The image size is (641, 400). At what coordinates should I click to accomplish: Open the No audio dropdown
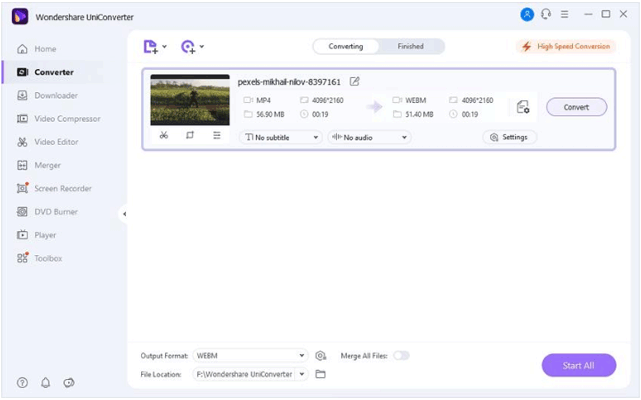pos(369,137)
